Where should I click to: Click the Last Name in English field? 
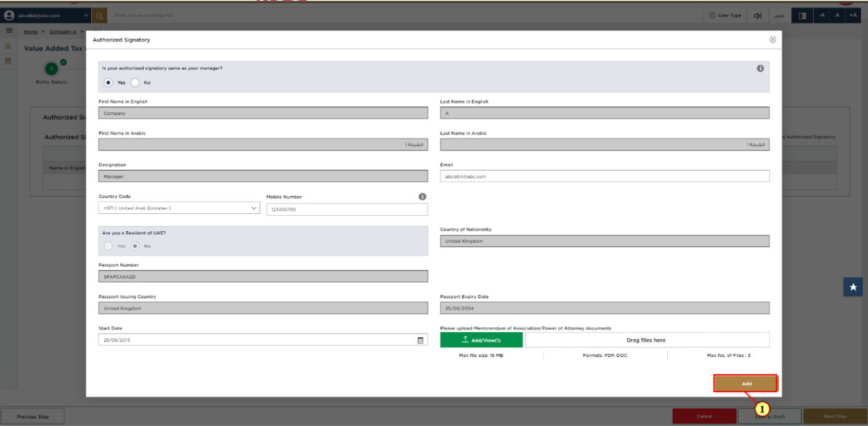(x=604, y=113)
